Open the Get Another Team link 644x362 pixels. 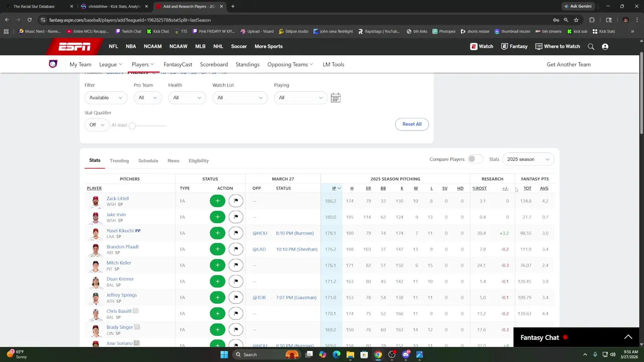tap(569, 64)
